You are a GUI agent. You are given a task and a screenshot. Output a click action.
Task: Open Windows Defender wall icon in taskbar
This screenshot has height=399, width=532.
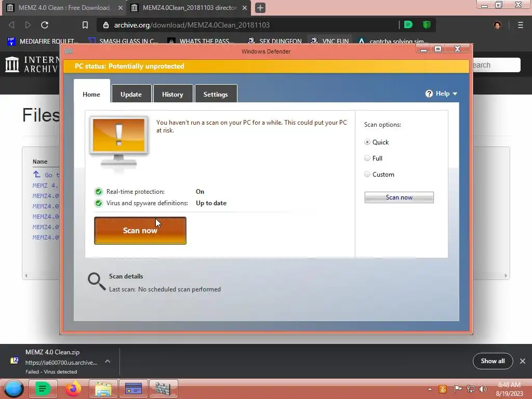pyautogui.click(x=163, y=389)
